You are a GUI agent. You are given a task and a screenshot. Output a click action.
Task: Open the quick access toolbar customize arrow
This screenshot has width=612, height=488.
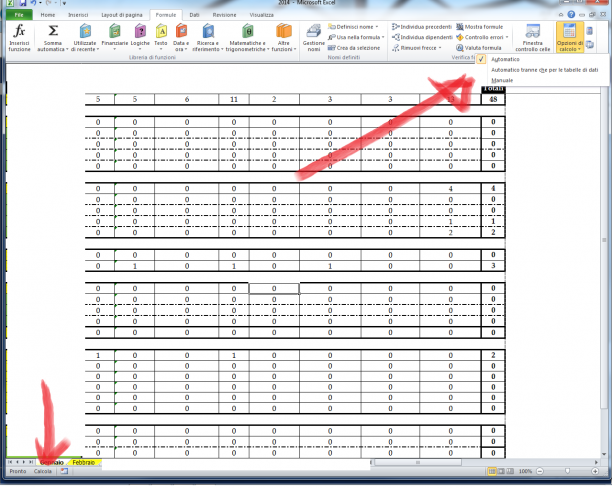64,4
